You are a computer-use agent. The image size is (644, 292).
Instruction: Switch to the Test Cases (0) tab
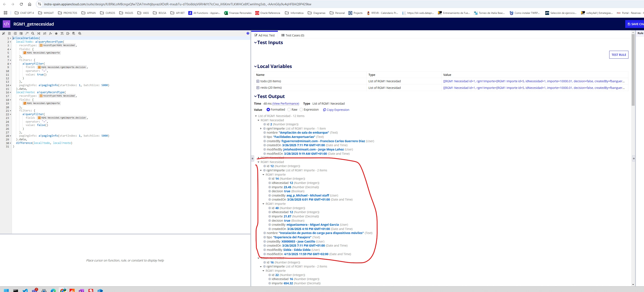[293, 35]
